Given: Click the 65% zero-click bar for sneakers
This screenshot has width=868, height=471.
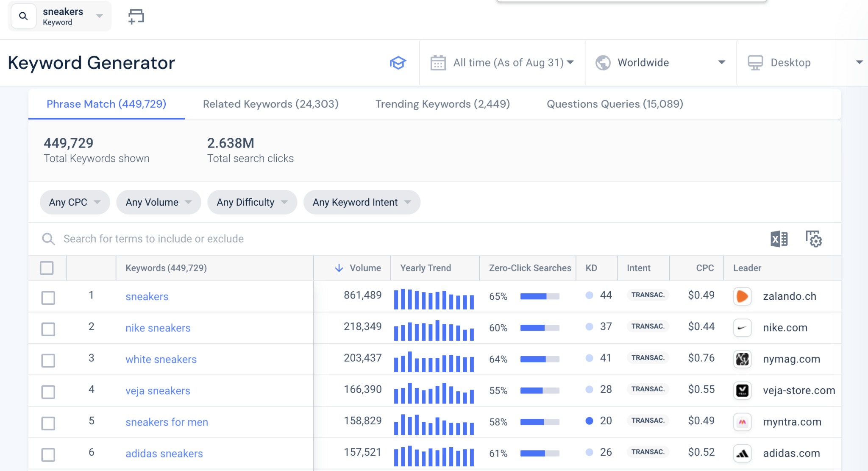Looking at the screenshot, I should [540, 296].
